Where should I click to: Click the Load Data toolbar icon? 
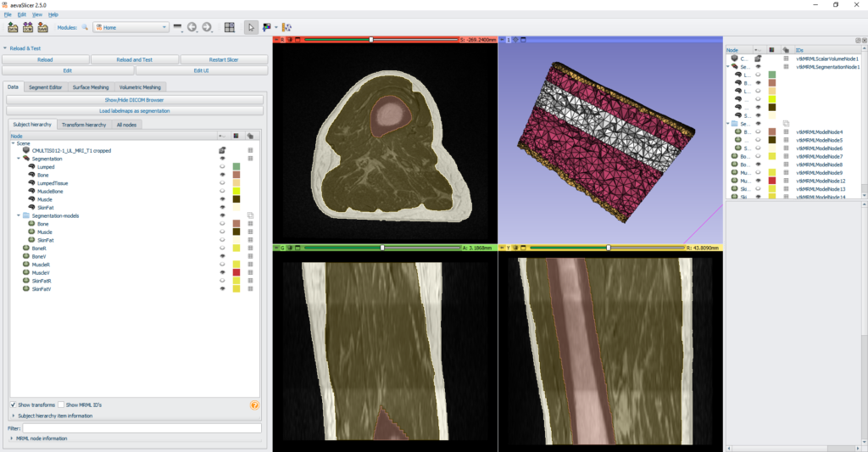(x=13, y=28)
